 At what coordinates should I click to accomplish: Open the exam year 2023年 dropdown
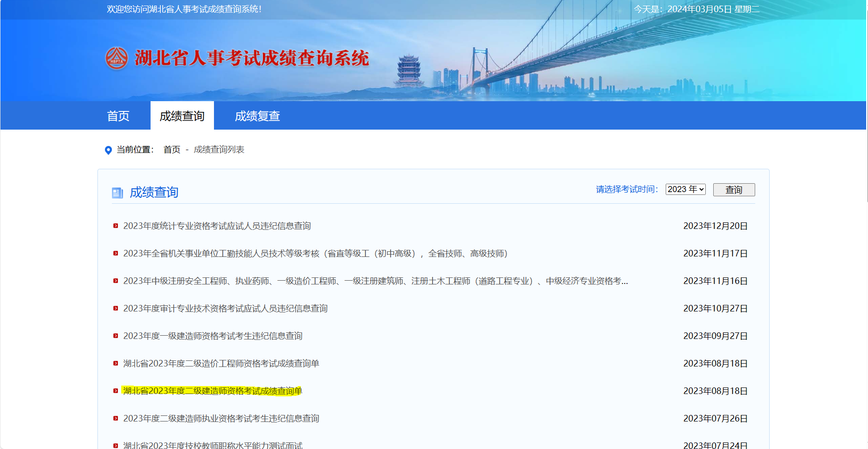pyautogui.click(x=685, y=189)
